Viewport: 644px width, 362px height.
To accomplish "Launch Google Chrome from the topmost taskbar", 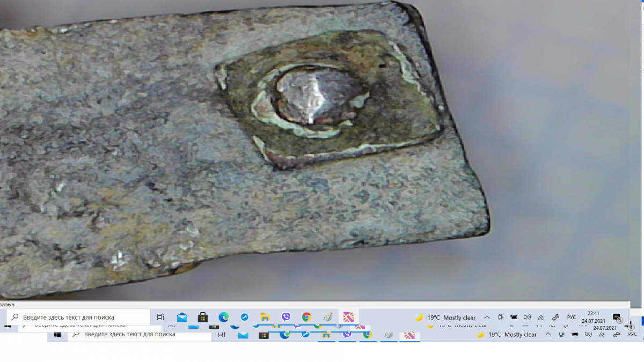I will 306,317.
